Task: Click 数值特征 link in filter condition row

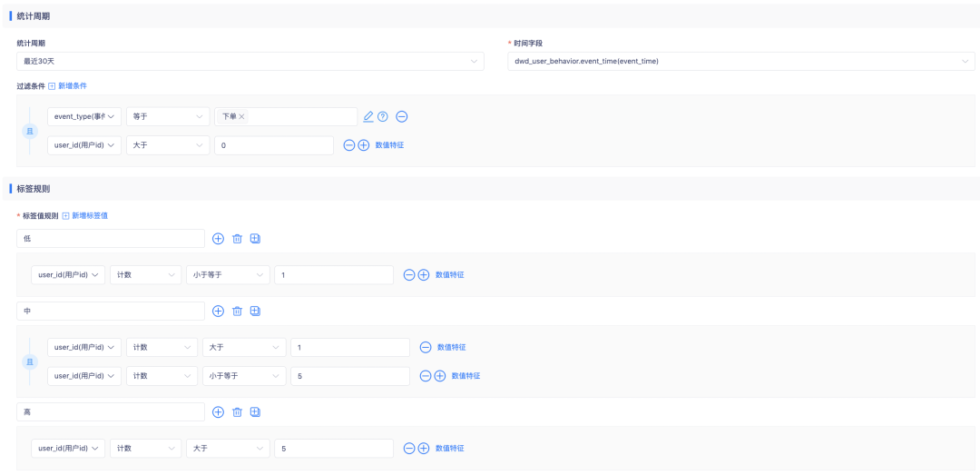Action: click(x=389, y=145)
